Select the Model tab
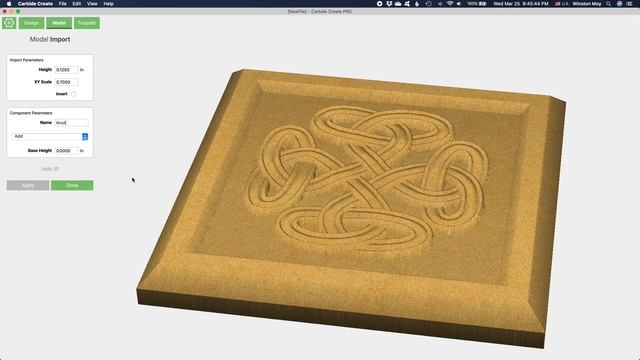This screenshot has height=360, width=640. (59, 23)
